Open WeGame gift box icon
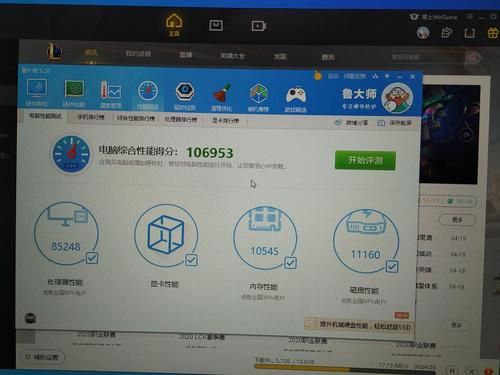 [493, 33]
